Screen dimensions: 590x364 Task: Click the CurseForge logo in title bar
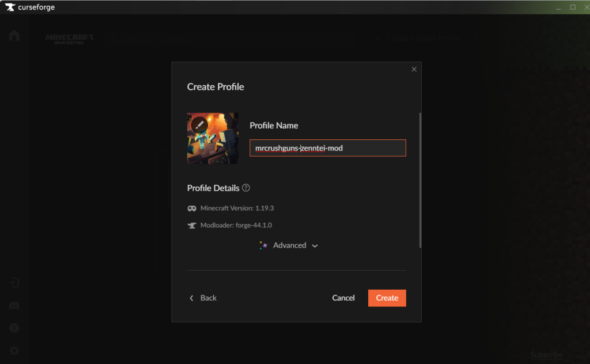pyautogui.click(x=10, y=7)
